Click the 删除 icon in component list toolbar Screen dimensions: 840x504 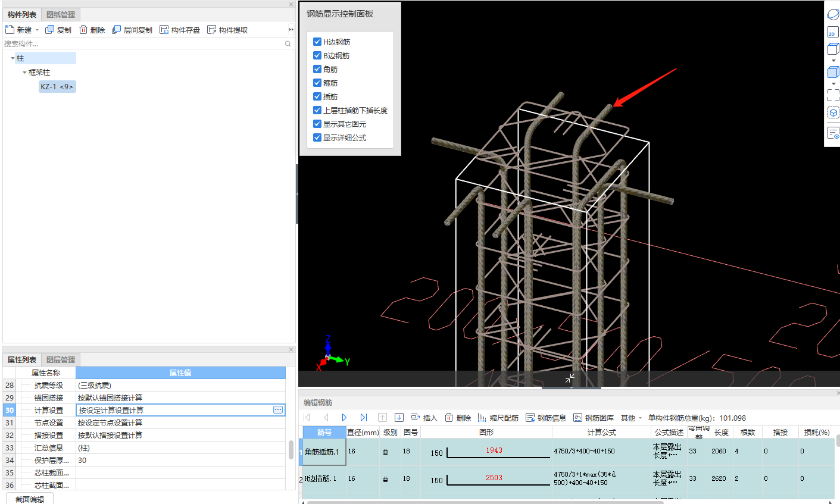click(x=83, y=30)
